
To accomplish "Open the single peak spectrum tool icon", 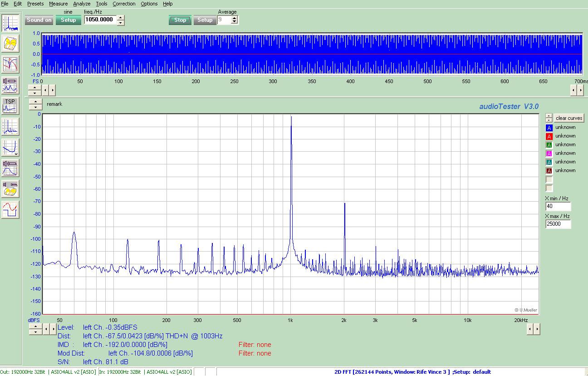I will pyautogui.click(x=10, y=127).
